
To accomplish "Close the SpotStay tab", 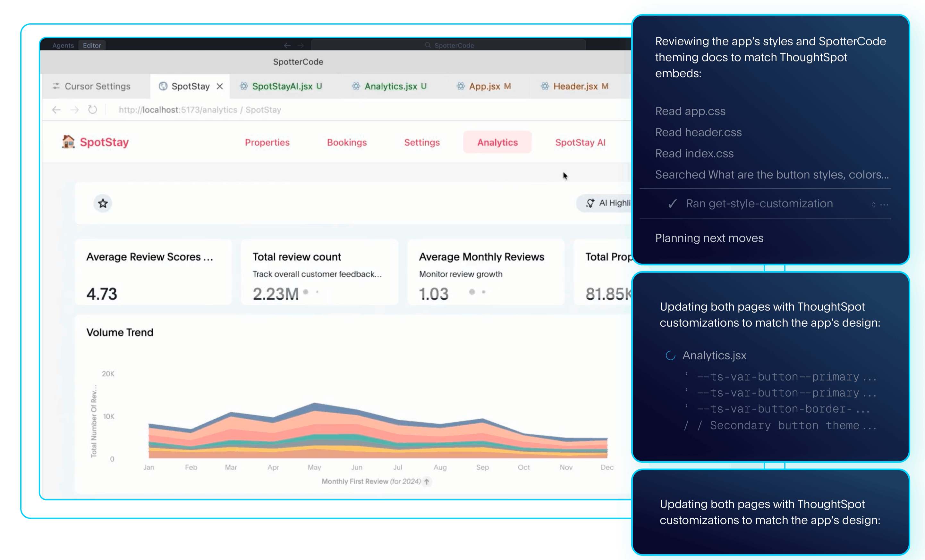I will (220, 86).
